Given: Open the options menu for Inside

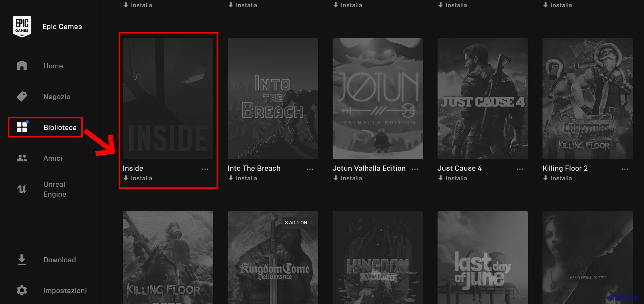Looking at the screenshot, I should pyautogui.click(x=205, y=169).
